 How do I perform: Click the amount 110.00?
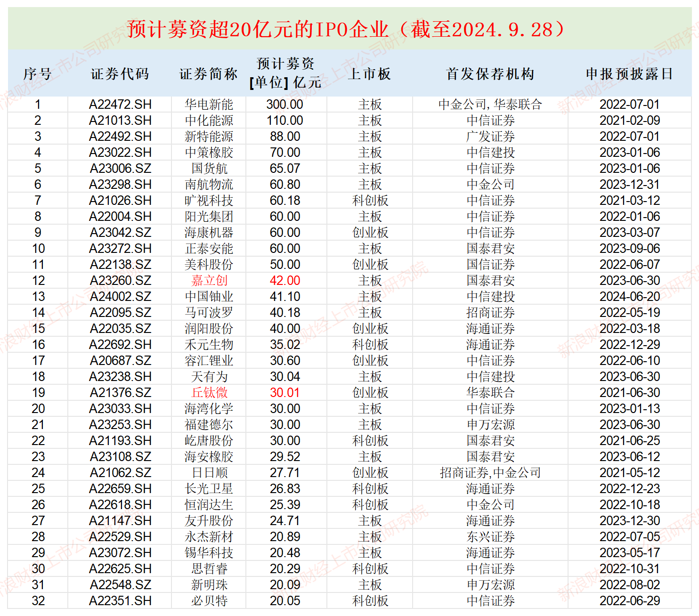point(285,121)
